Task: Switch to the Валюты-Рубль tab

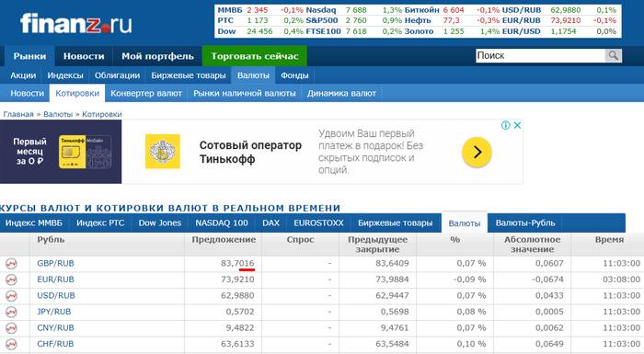Action: tap(525, 223)
